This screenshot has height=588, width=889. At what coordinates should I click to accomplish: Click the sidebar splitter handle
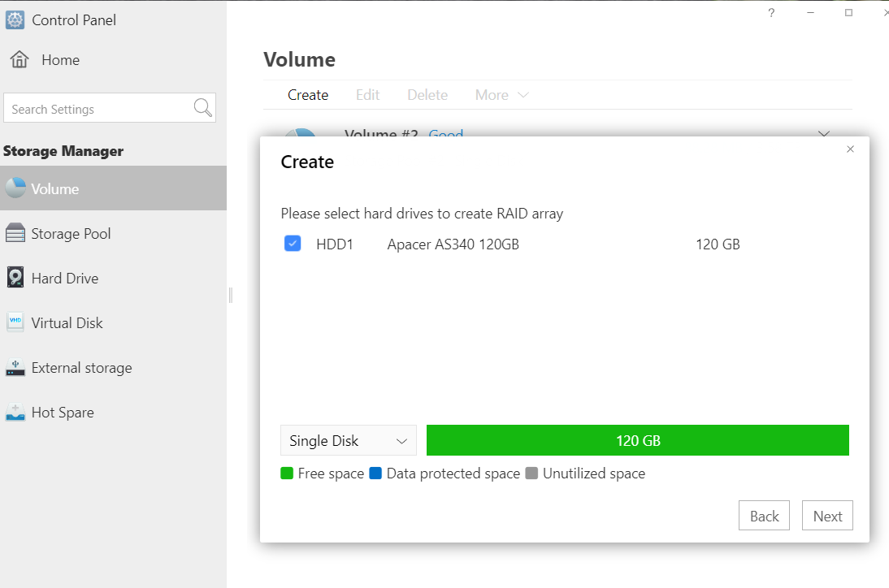[230, 295]
